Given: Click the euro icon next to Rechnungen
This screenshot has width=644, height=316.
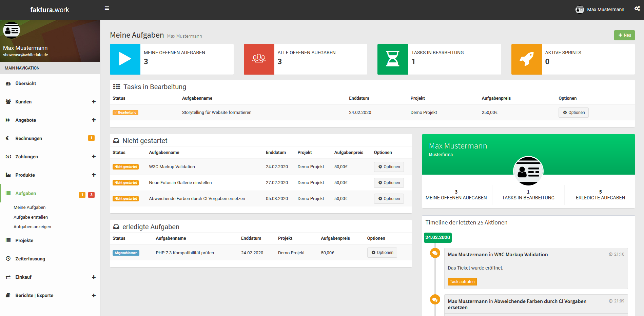Looking at the screenshot, I should [x=7, y=138].
